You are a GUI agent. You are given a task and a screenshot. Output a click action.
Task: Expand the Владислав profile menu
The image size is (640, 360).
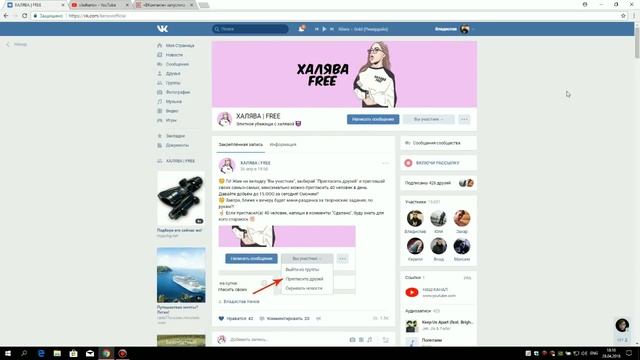coord(455,29)
